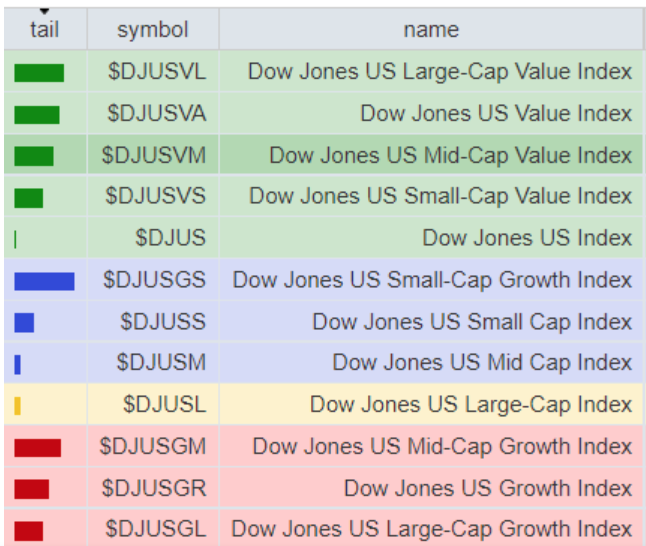
Task: Open Dow Jones US Large-Cap Growth Index row
Action: point(431,529)
